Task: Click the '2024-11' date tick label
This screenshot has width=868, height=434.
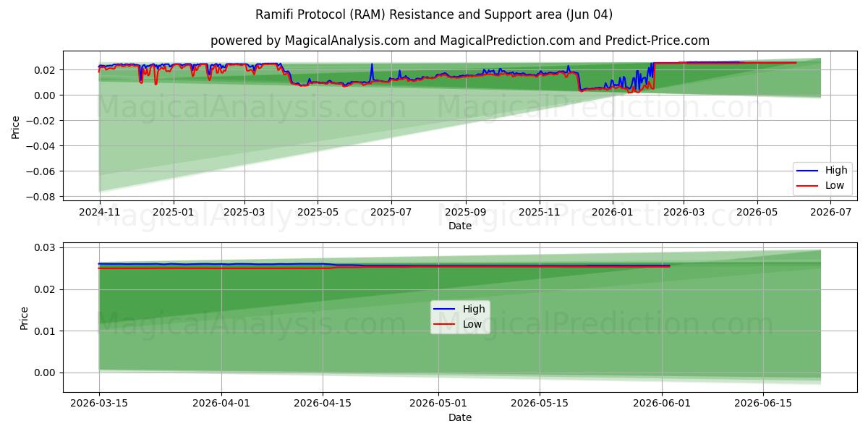Action: pos(99,212)
